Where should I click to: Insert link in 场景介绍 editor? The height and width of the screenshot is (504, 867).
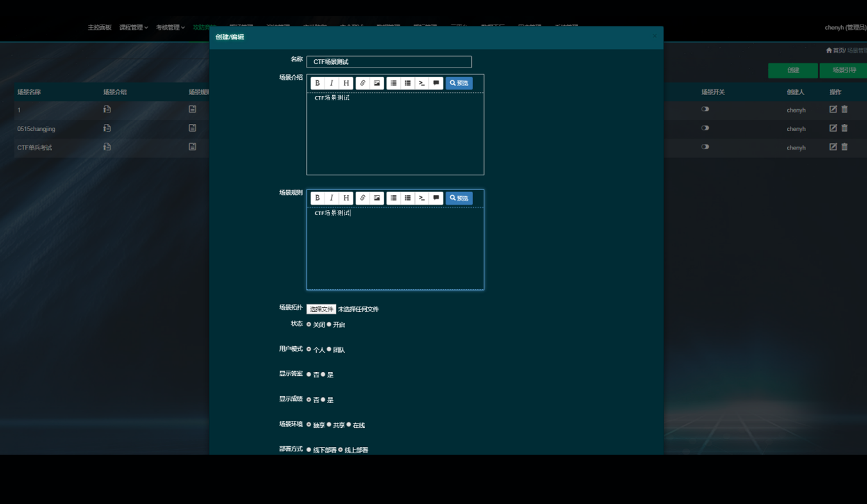click(363, 83)
